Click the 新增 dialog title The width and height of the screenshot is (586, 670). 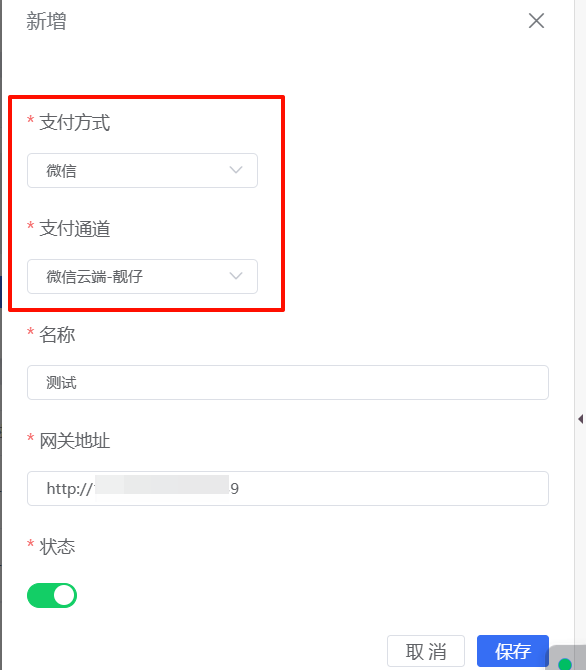click(x=46, y=21)
